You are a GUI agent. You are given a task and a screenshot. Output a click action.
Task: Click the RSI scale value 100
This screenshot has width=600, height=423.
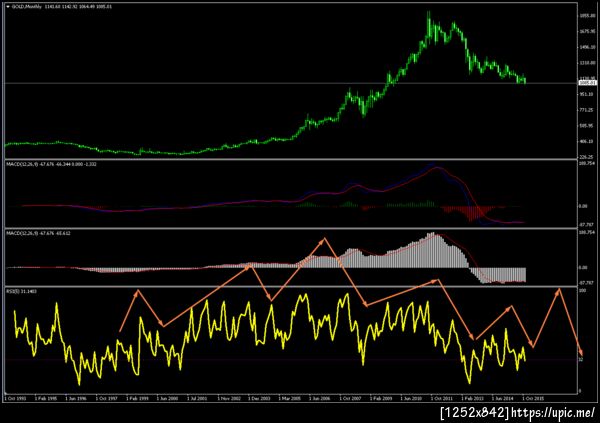point(583,291)
